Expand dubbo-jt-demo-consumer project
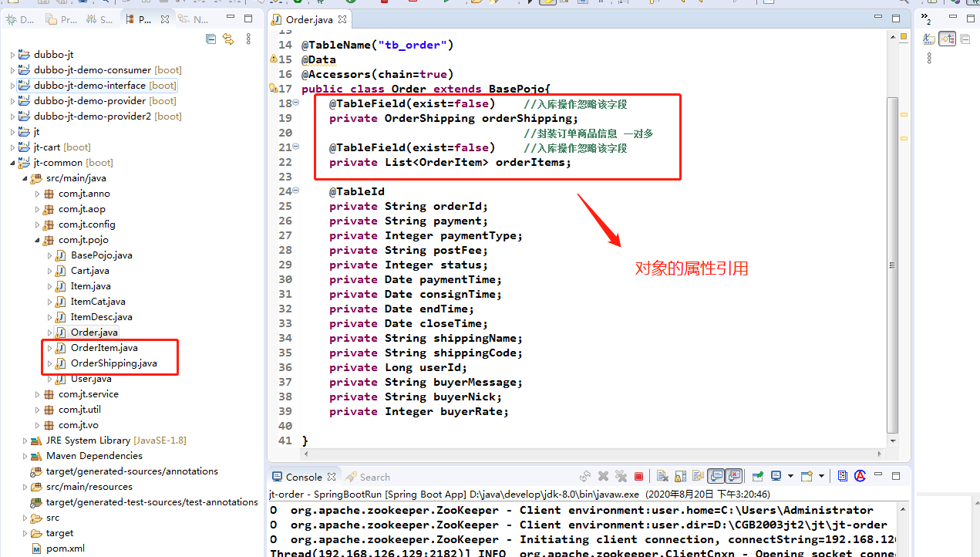Image resolution: width=980 pixels, height=557 pixels. (x=12, y=70)
